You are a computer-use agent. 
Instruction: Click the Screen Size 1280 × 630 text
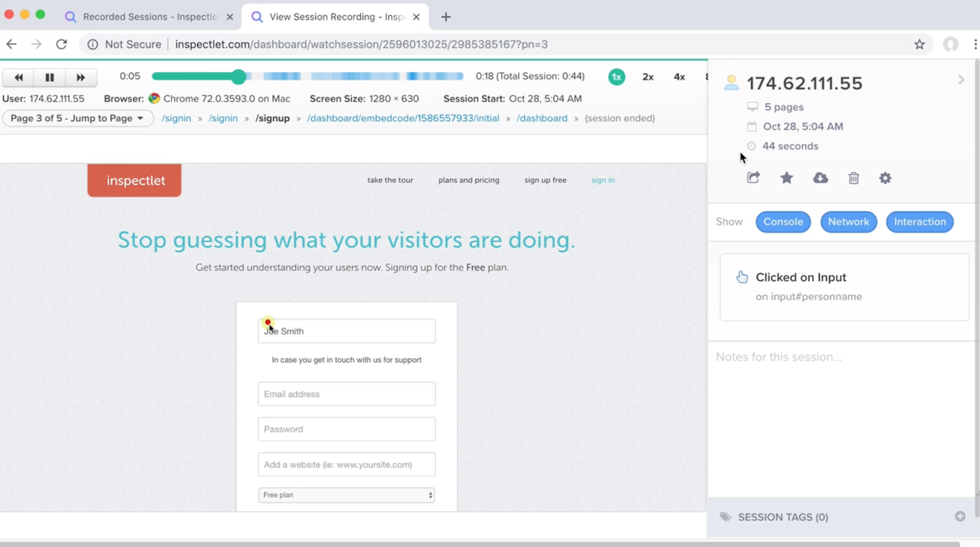point(364,99)
